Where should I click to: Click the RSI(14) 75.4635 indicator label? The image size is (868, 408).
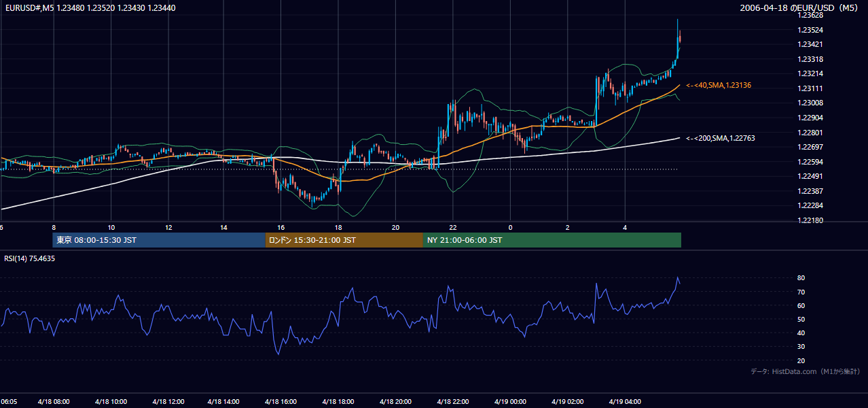(x=30, y=258)
